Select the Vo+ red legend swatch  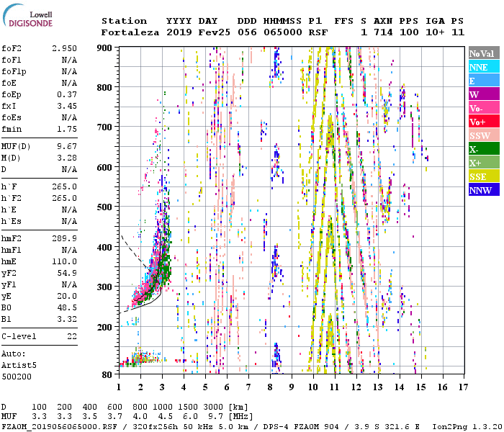click(484, 122)
